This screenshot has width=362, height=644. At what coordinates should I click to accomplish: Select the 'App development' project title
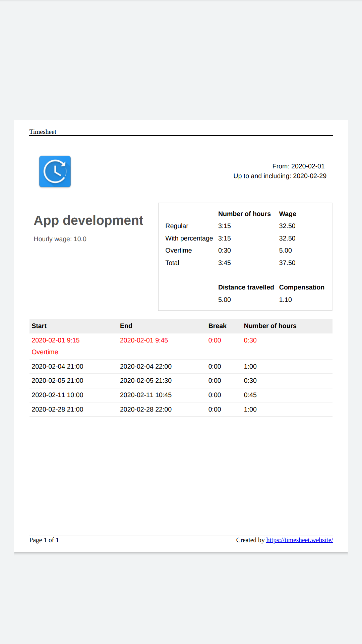(x=88, y=220)
